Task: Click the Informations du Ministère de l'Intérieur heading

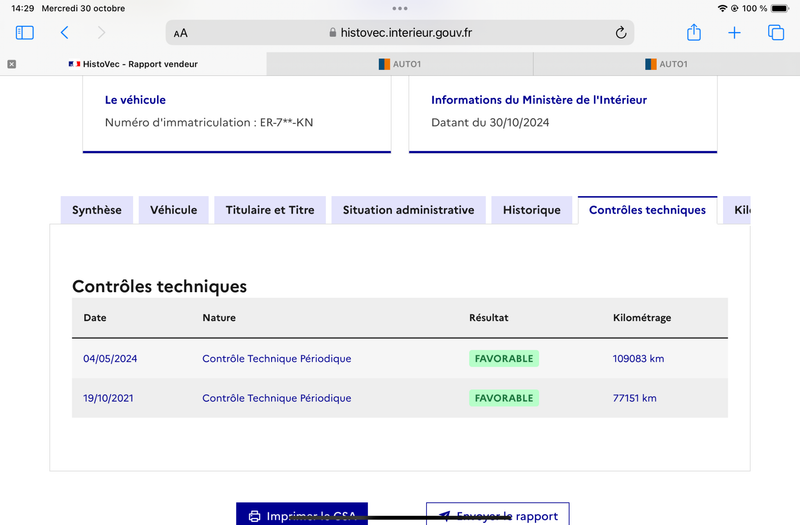Action: pyautogui.click(x=539, y=100)
